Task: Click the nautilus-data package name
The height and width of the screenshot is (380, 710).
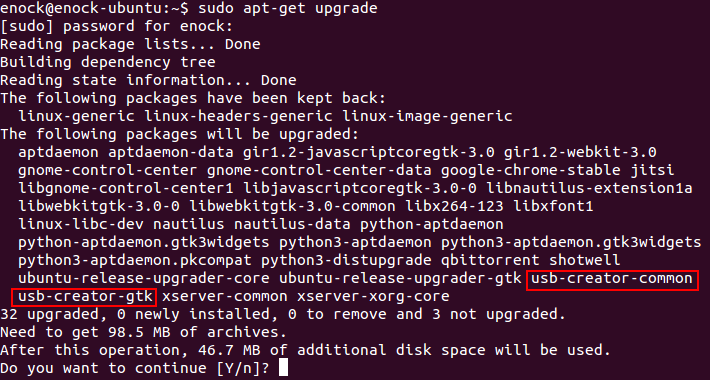Action: point(293,224)
